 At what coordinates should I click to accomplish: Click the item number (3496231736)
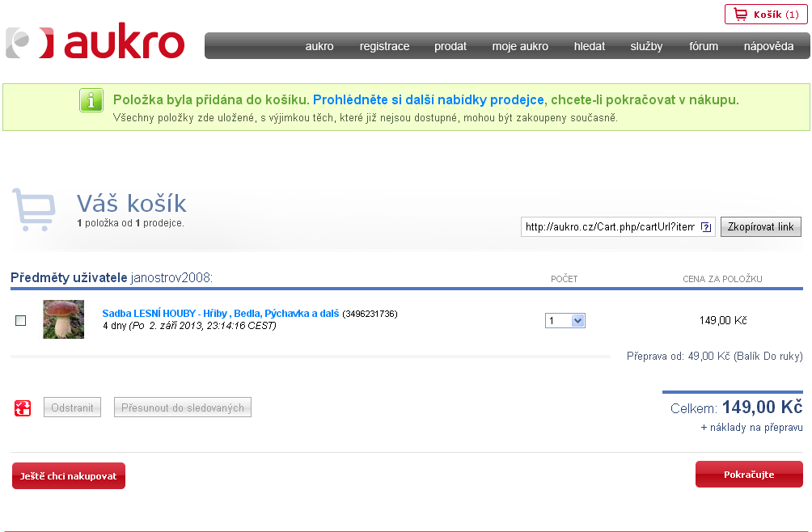[370, 314]
